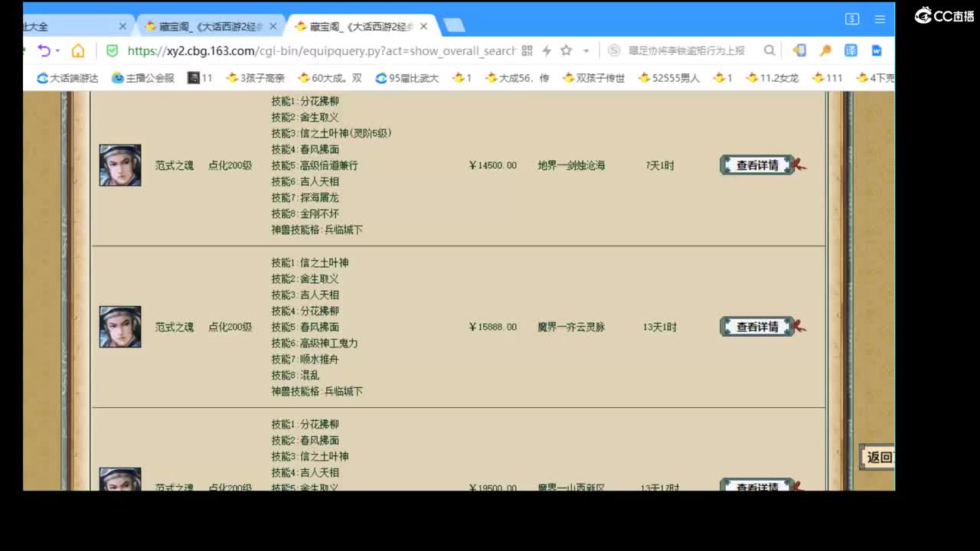Click server name 地界一剑蚀沧海

pyautogui.click(x=571, y=165)
